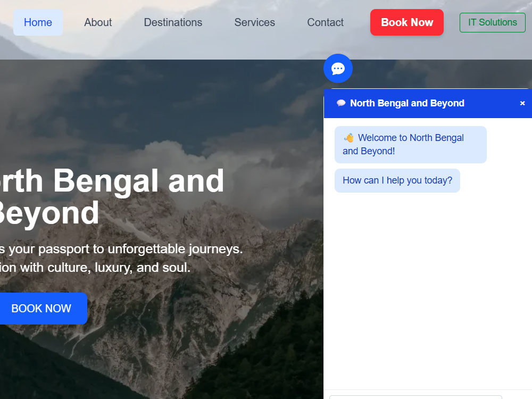532x399 pixels.
Task: Click the red Book Now button
Action: click(x=407, y=22)
